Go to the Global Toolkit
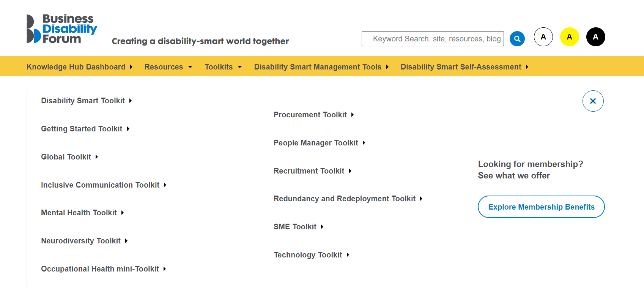Image resolution: width=644 pixels, height=292 pixels. pyautogui.click(x=66, y=157)
